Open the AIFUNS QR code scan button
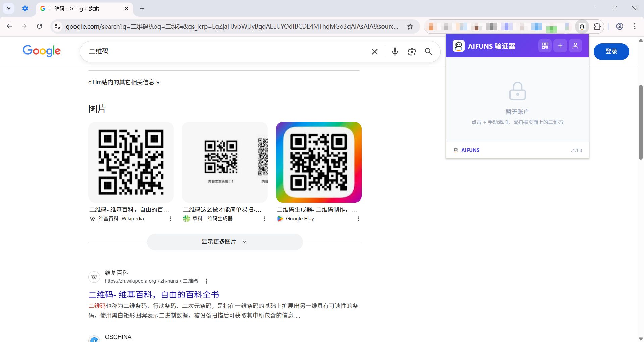 pos(545,46)
